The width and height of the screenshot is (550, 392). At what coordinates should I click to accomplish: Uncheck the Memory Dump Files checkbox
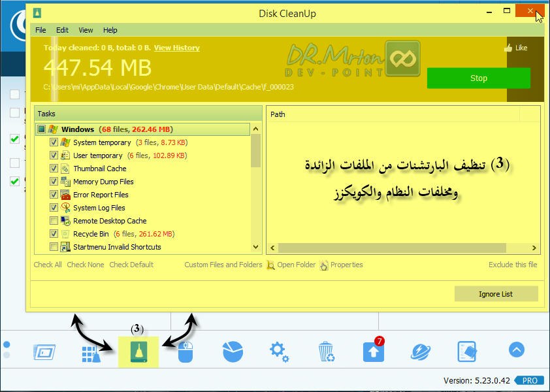[54, 182]
